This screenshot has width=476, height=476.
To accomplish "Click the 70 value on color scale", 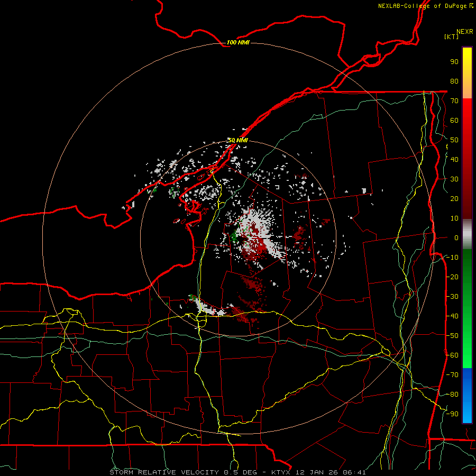I will pyautogui.click(x=454, y=101).
